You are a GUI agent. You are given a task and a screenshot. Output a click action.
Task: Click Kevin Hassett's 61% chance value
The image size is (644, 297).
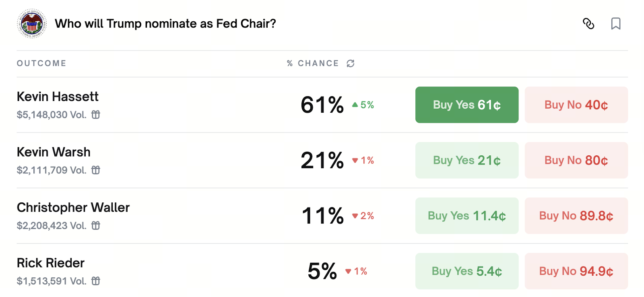click(x=322, y=105)
